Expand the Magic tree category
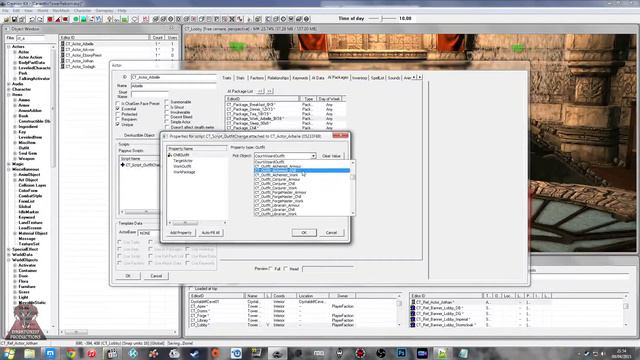 9,164
